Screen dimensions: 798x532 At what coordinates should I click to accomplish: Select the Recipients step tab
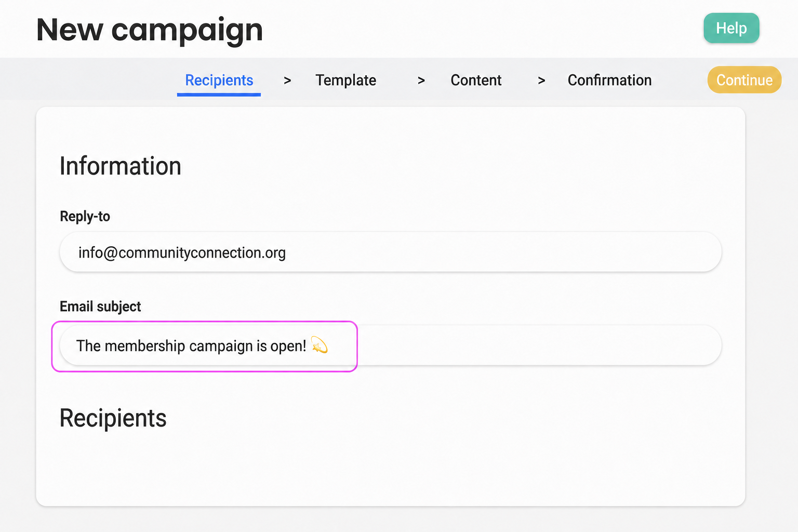(x=219, y=81)
